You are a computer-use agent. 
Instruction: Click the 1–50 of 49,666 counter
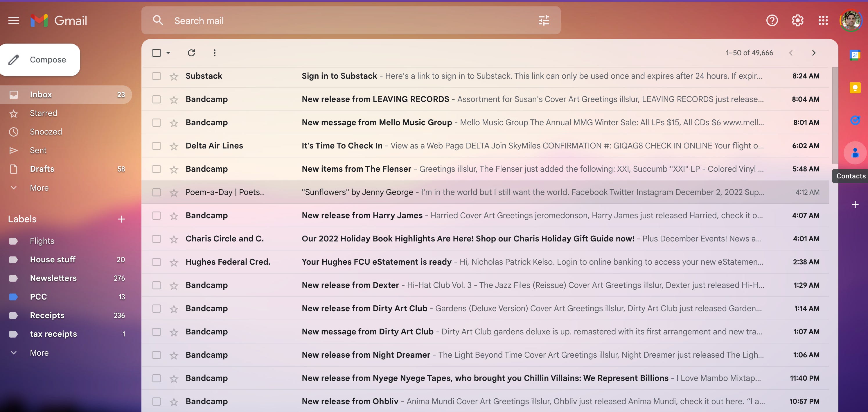[x=749, y=53]
